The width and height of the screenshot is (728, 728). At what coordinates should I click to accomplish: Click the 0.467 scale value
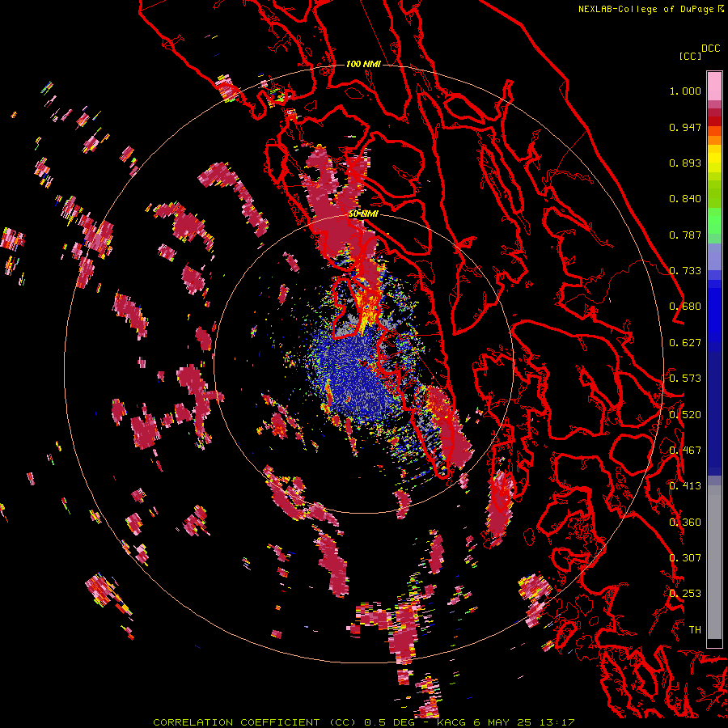(685, 451)
